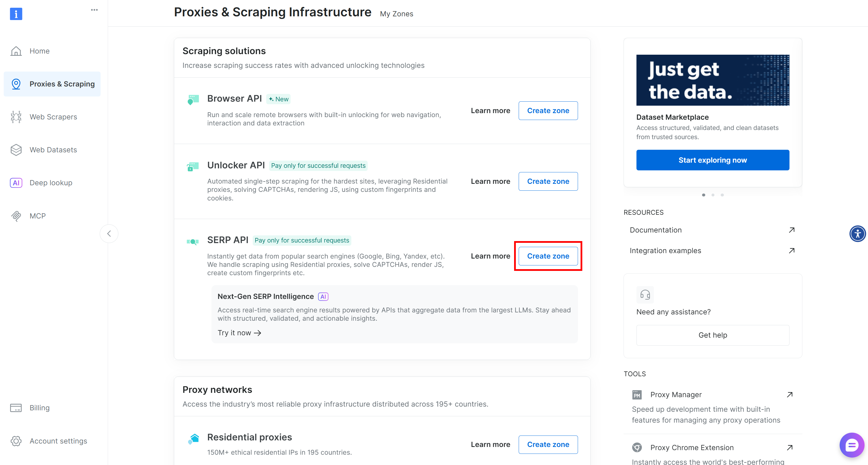Select the second carousel dot
The height and width of the screenshot is (465, 868).
pyautogui.click(x=713, y=195)
